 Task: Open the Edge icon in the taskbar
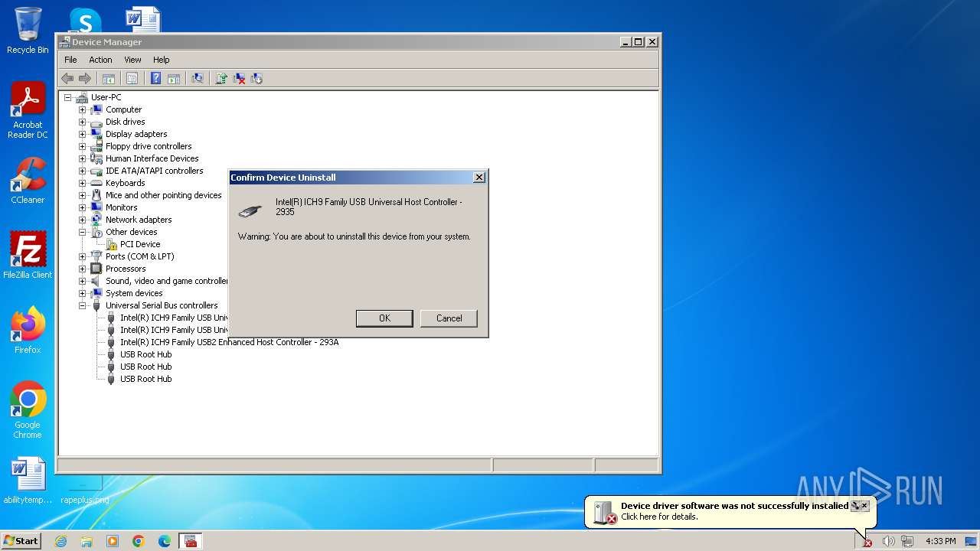click(x=165, y=541)
